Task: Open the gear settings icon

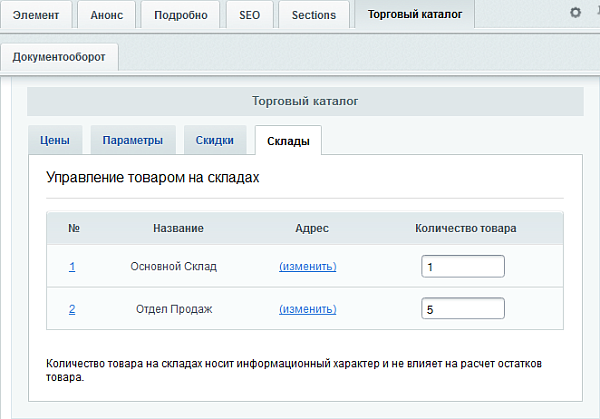Action: [574, 13]
